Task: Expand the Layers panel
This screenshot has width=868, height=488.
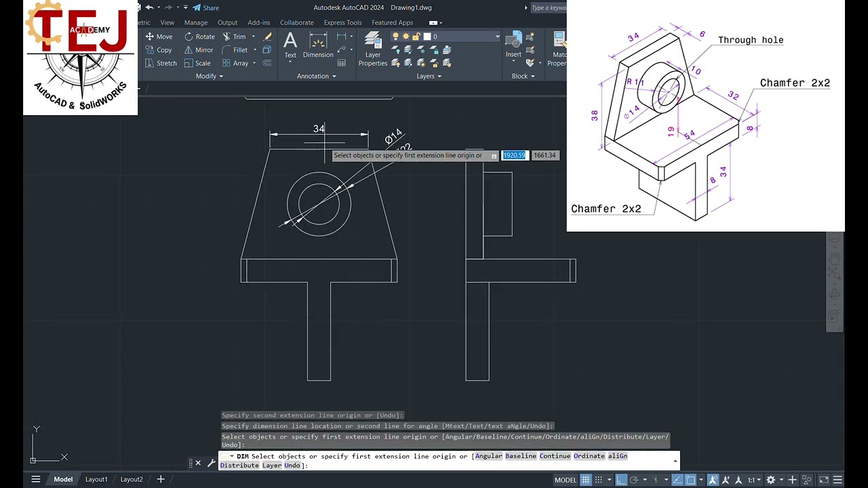Action: (429, 76)
